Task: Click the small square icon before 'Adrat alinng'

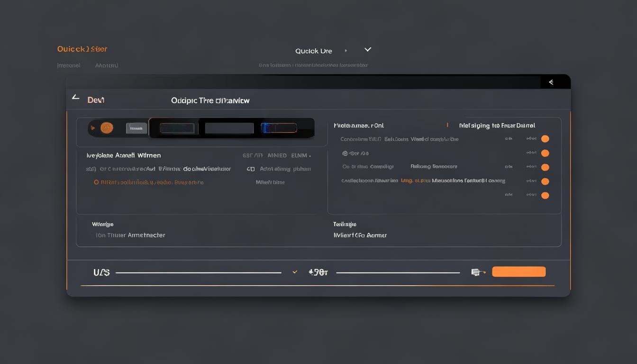Action: coord(250,169)
